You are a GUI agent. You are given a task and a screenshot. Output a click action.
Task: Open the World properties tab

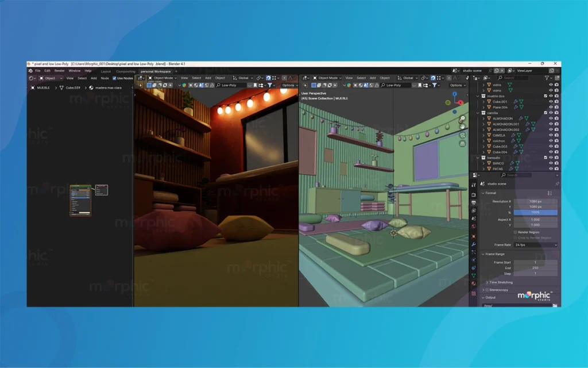click(474, 227)
